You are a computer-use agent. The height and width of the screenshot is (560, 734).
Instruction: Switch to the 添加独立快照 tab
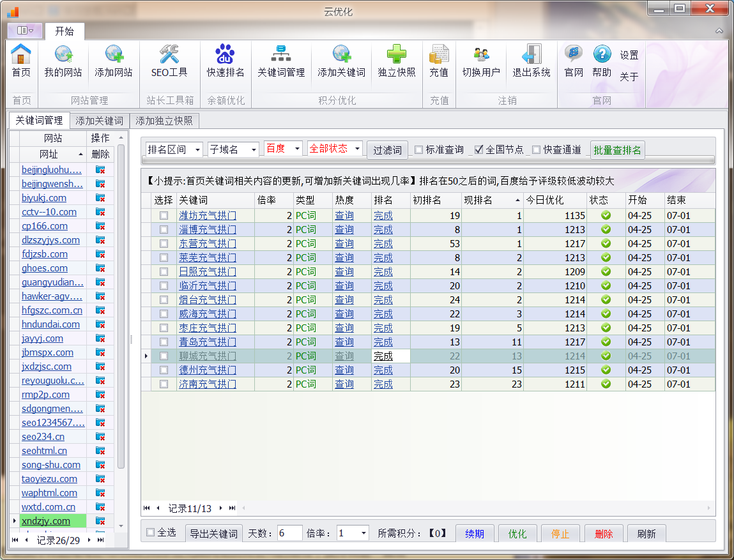click(x=164, y=121)
